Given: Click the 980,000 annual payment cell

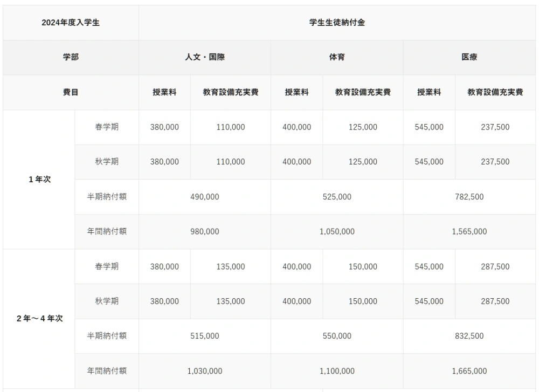Looking at the screenshot, I should 204,231.
